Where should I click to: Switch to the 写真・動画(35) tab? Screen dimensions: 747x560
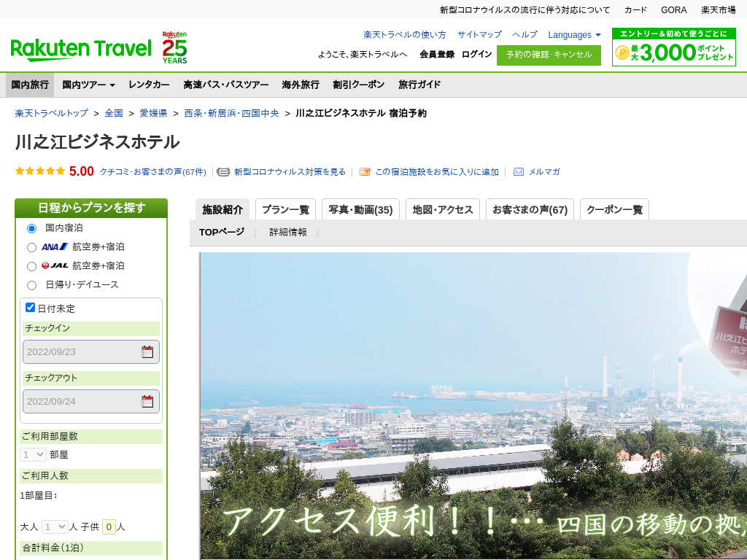[360, 210]
